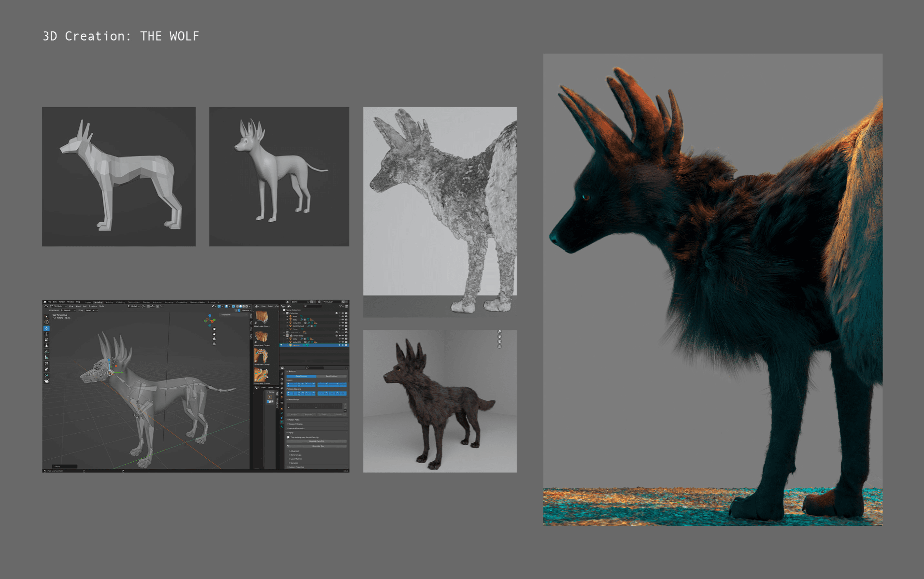Show the Plane object using its eye icon

click(x=342, y=329)
